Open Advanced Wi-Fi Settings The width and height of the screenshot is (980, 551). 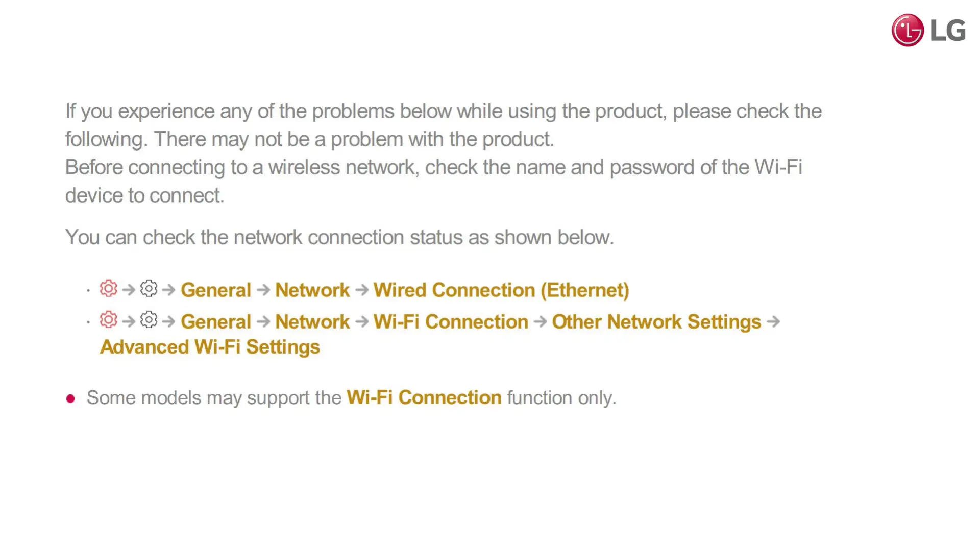210,347
